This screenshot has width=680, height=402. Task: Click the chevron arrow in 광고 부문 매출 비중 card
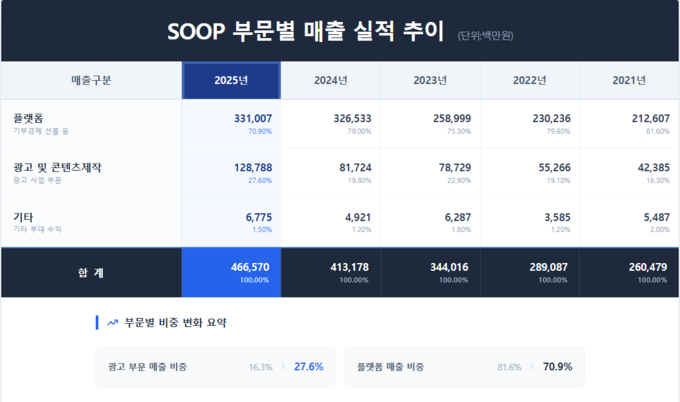pyautogui.click(x=282, y=367)
